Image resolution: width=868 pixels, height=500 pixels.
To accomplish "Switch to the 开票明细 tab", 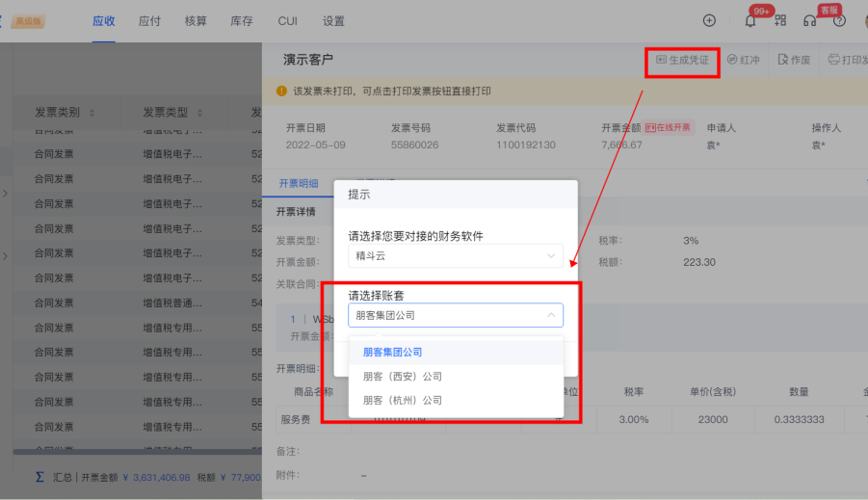I will (x=299, y=183).
